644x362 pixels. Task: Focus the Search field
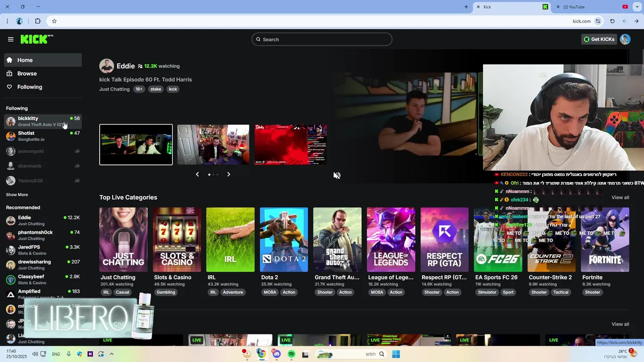(x=321, y=39)
